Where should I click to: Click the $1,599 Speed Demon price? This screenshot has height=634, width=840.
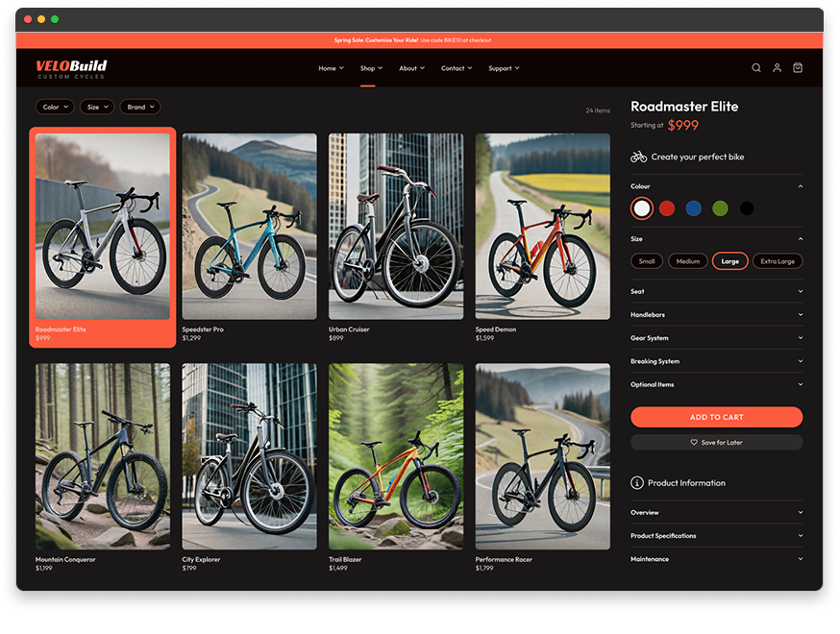[x=484, y=338]
